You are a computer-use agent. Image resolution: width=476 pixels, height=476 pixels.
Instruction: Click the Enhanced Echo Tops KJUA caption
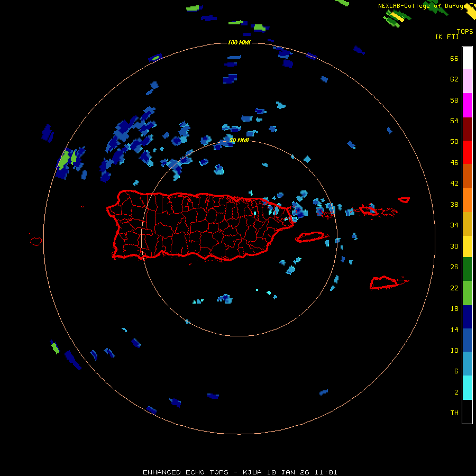pyautogui.click(x=240, y=472)
